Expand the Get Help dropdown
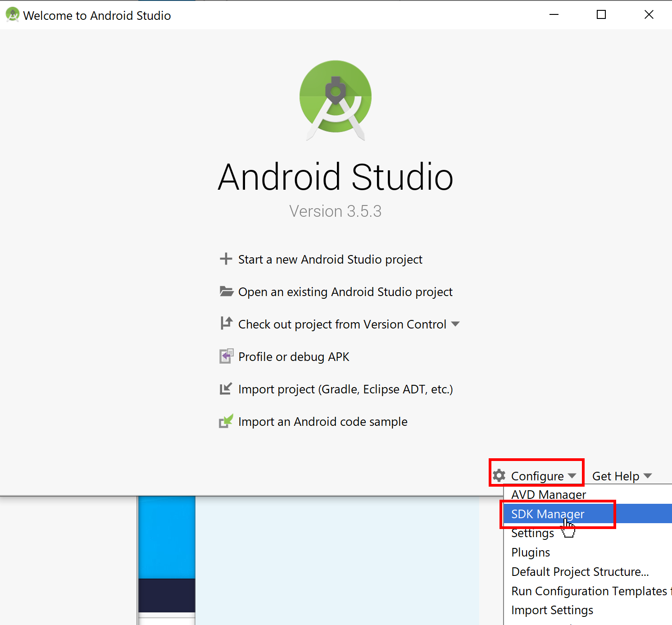Image resolution: width=672 pixels, height=625 pixels. tap(622, 476)
